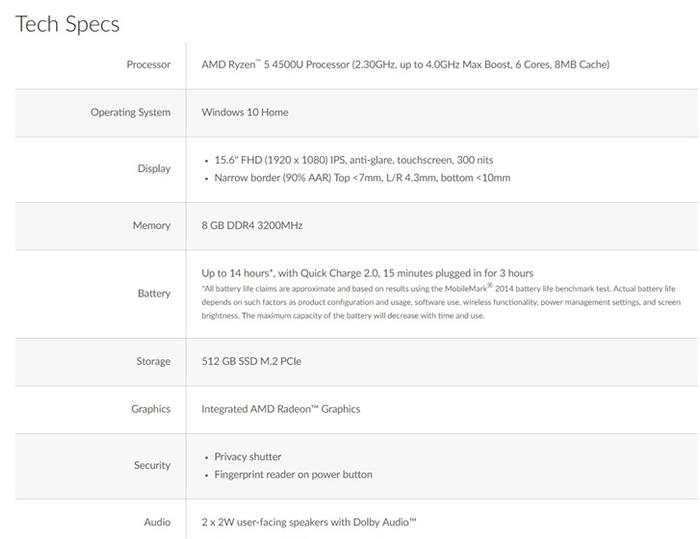Click the Integrated AMD Radeon Graphics value
Image resolution: width=700 pixels, height=539 pixels.
coord(281,409)
